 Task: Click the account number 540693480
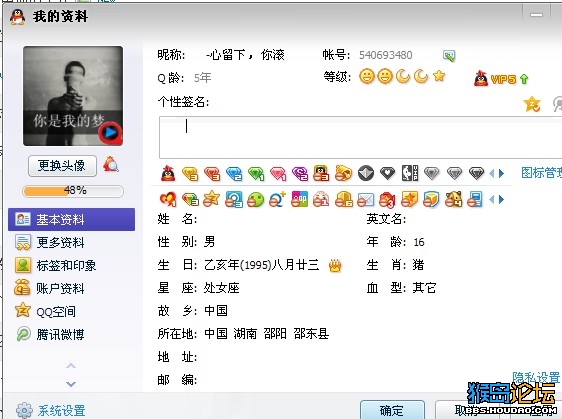386,55
